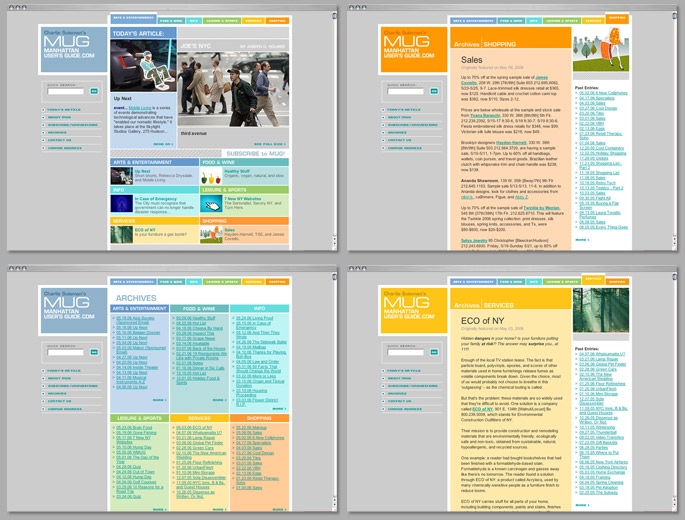Follow the 'See full size' link under Joe's NYC
The image size is (685, 520).
(267, 145)
